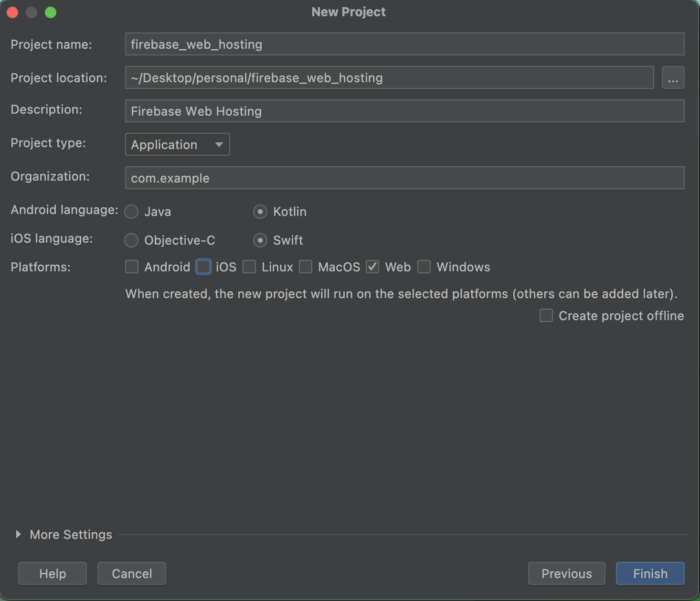The height and width of the screenshot is (601, 700).
Task: Zoom the window with the green button
Action: [x=51, y=12]
